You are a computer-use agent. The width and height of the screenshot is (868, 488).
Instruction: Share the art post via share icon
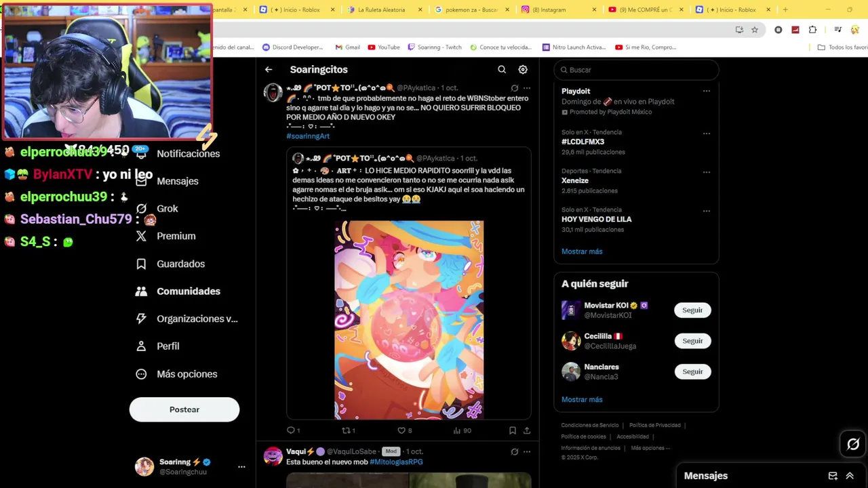pyautogui.click(x=527, y=430)
